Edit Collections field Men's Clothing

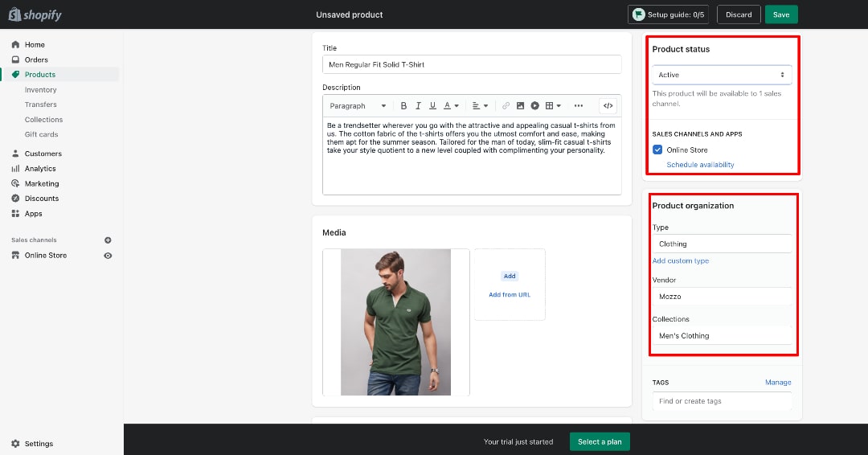(722, 336)
